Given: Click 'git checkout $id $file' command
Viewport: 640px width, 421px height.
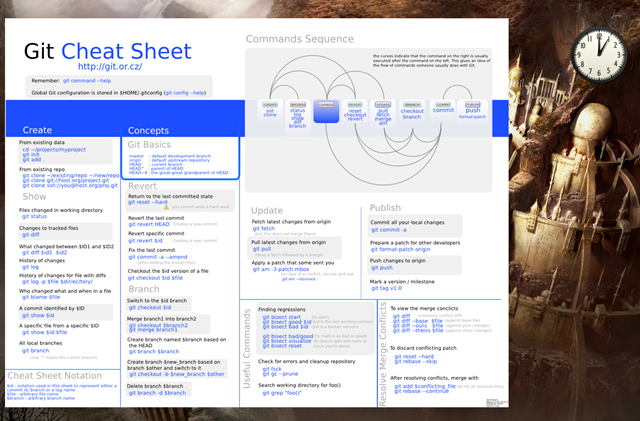Looking at the screenshot, I should coord(156,278).
